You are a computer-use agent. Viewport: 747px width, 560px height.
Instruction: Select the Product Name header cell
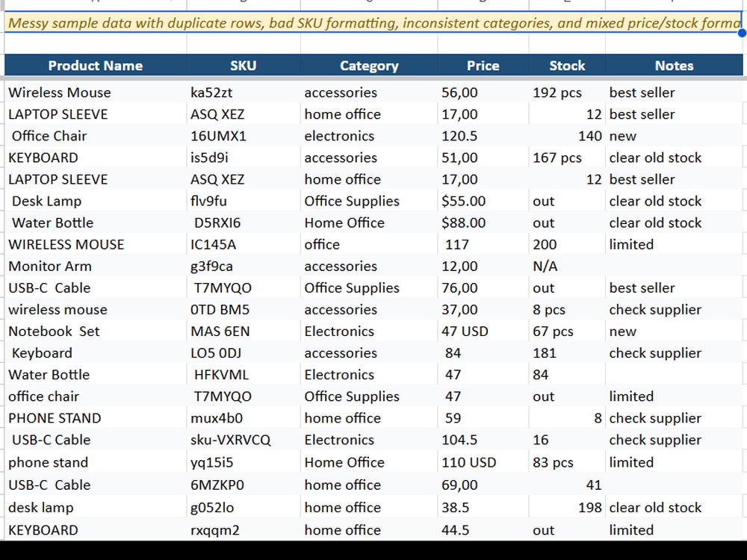tap(96, 65)
